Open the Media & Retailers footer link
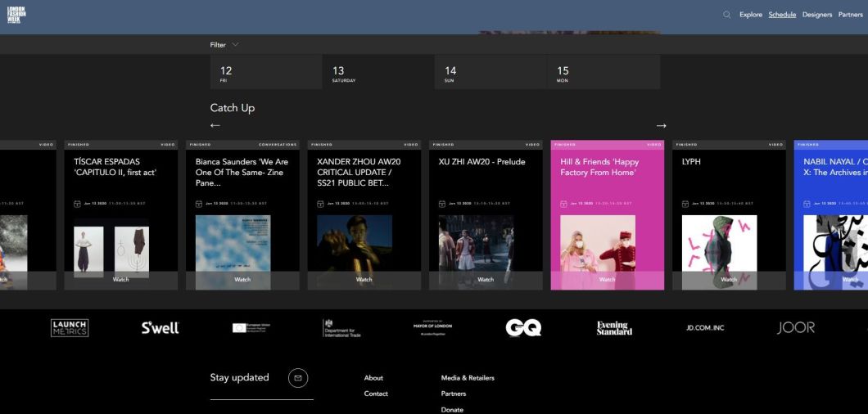868x414 pixels. (x=468, y=378)
